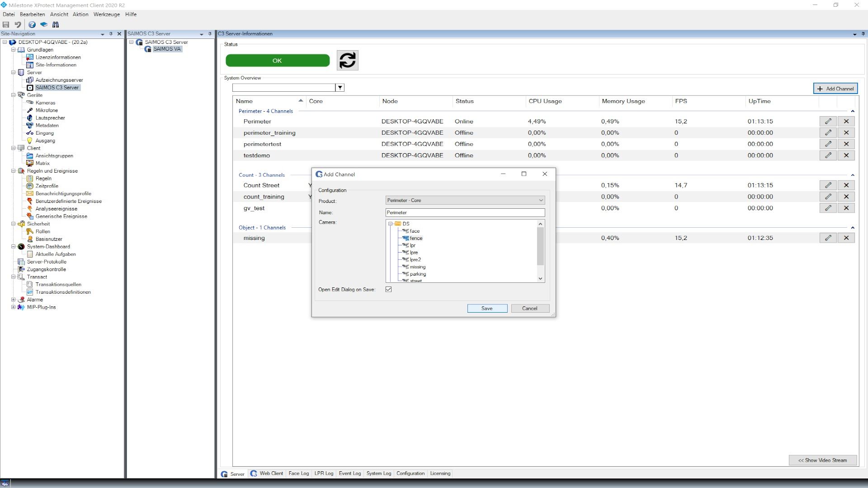Delete the testdemo channel with X icon
This screenshot has width=868, height=488.
(846, 155)
